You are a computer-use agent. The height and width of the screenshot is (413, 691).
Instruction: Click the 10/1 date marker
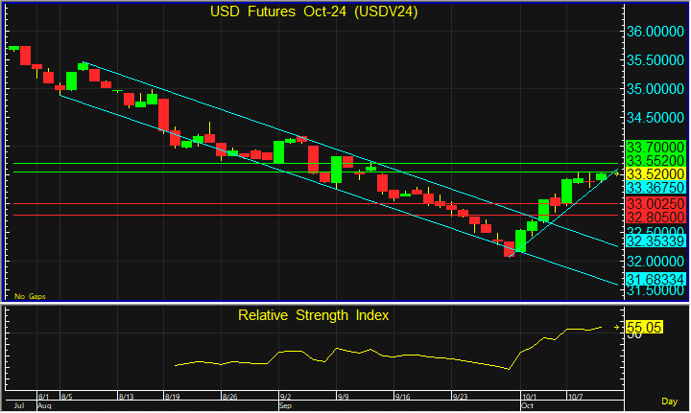click(x=528, y=397)
